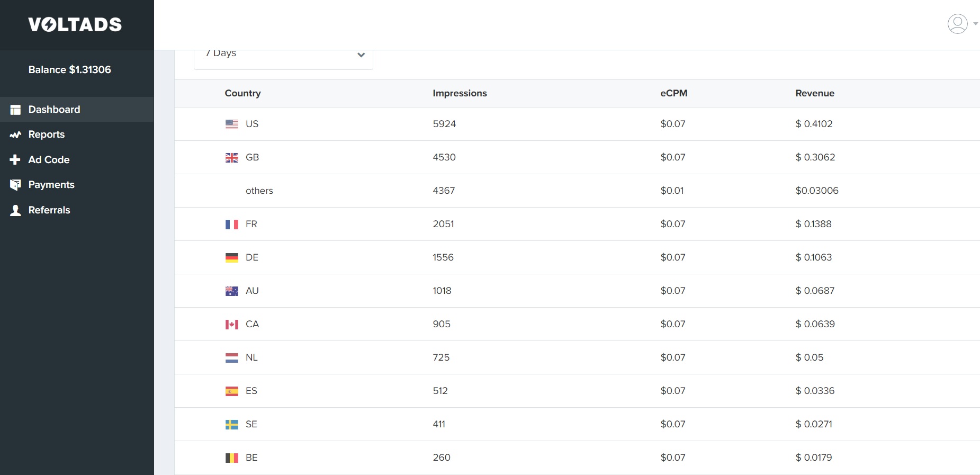Viewport: 980px width, 475px height.
Task: Click the Payments sidebar icon
Action: pyautogui.click(x=15, y=185)
